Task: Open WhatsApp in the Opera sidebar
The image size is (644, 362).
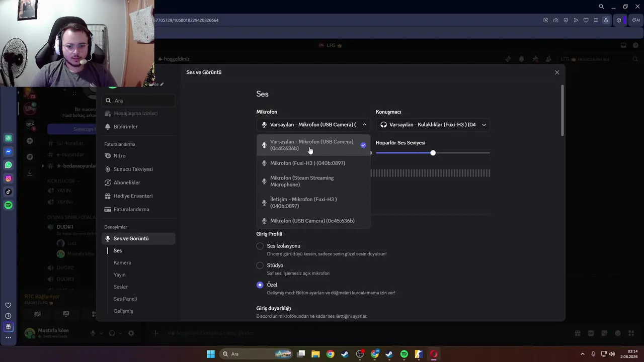Action: (9, 165)
